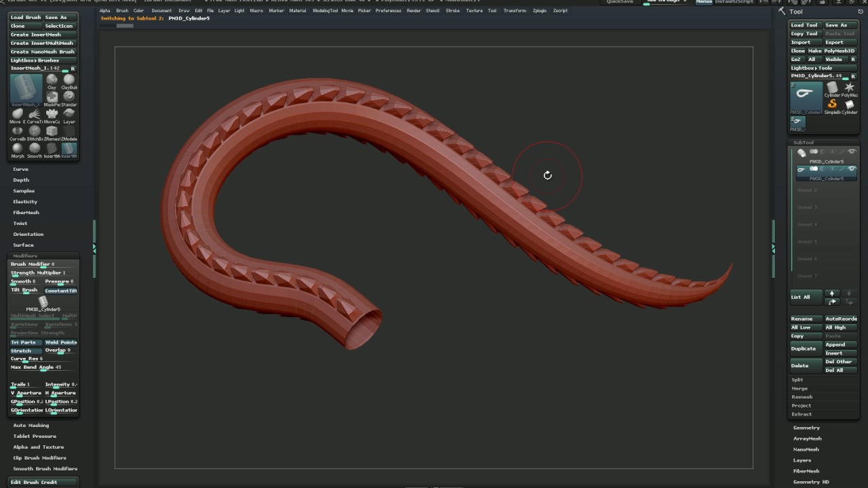Expand the Curve brush section
868x488 pixels.
[21, 169]
